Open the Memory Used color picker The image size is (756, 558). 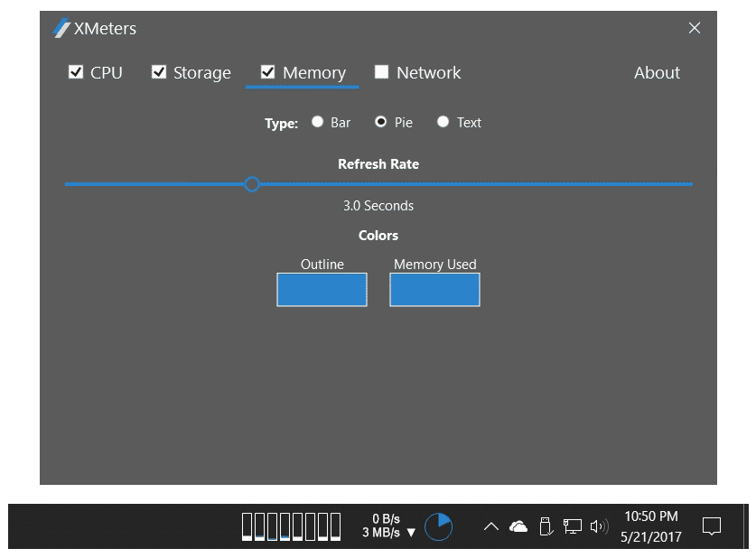click(x=434, y=289)
